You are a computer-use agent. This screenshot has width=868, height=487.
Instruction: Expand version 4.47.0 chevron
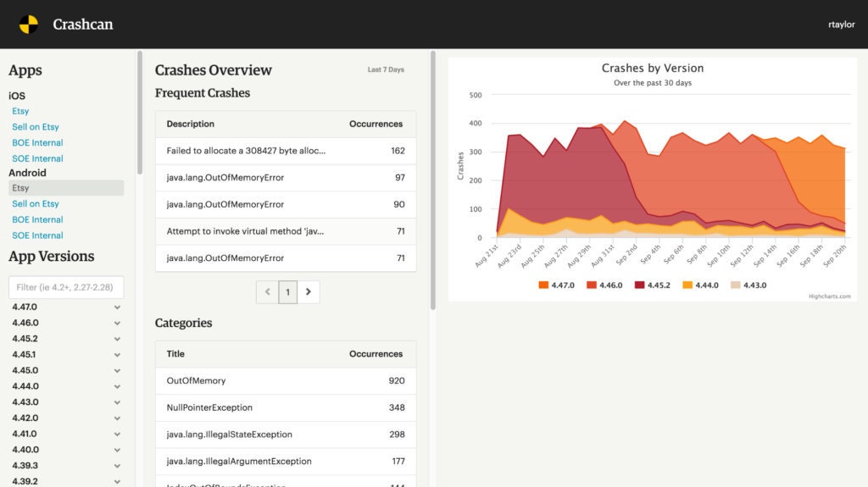[x=117, y=307]
